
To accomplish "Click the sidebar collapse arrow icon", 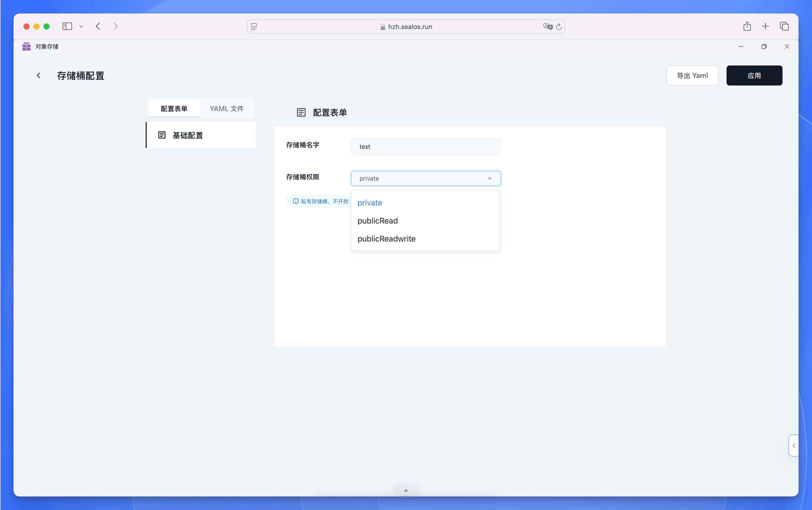I will point(793,445).
